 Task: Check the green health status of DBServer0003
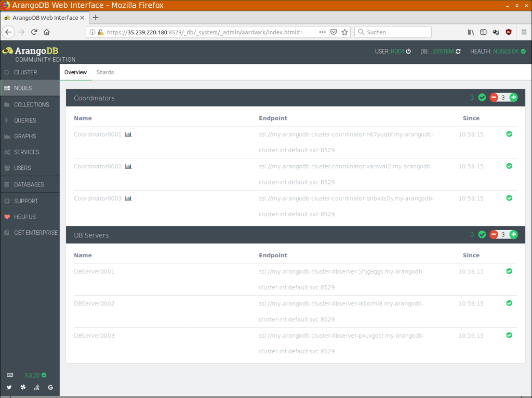(509, 335)
